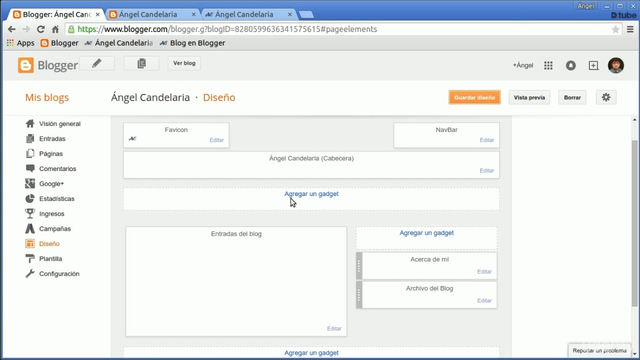
Task: Click the page vertical scrollbar
Action: tap(634, 224)
